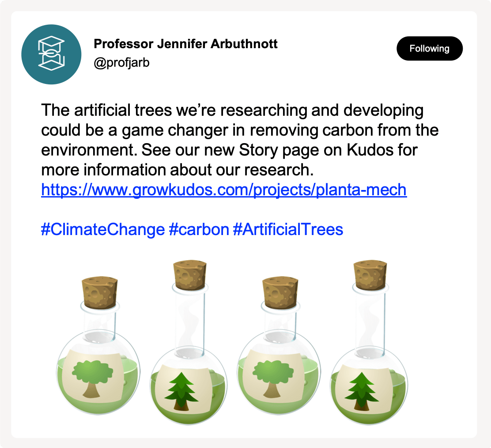Click the cork on the third flask
491x448 pixels.
[x=280, y=292]
